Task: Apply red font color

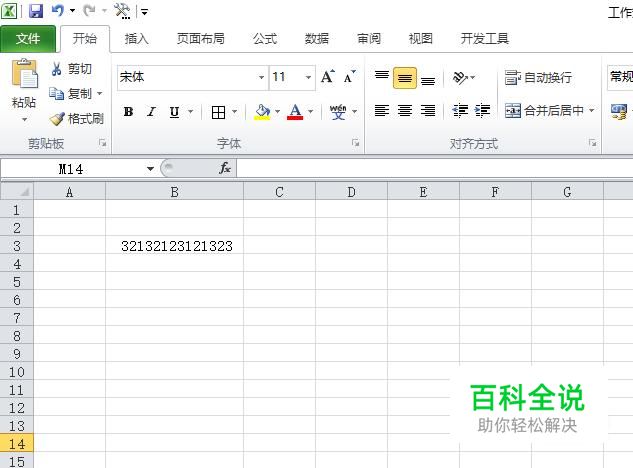Action: [295, 112]
